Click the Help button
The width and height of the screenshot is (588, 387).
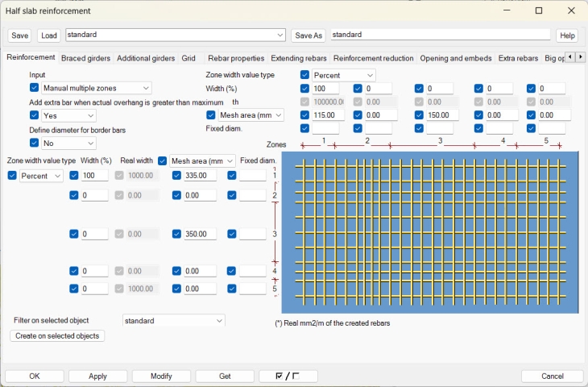click(x=567, y=35)
